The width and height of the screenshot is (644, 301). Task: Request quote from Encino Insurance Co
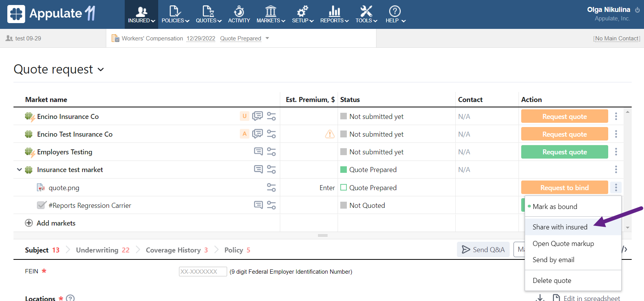(565, 116)
